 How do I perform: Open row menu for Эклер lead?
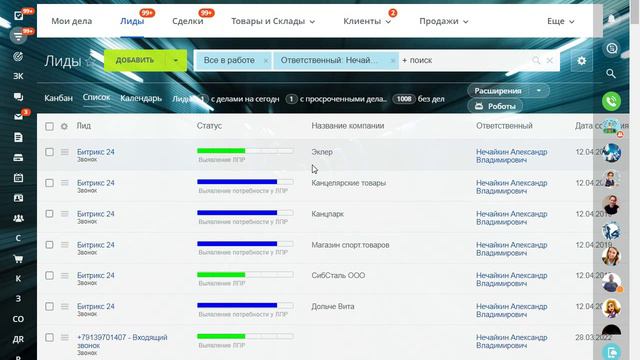click(64, 152)
